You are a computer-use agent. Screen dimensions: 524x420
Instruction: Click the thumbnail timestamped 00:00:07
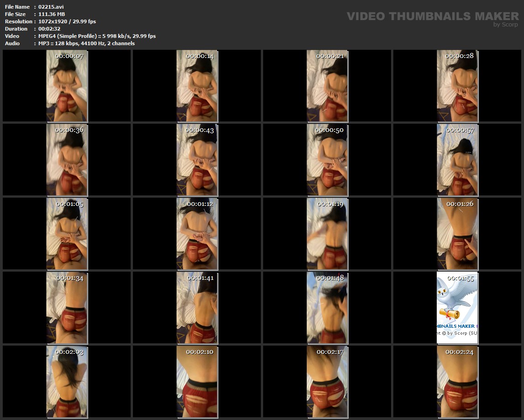click(x=67, y=86)
